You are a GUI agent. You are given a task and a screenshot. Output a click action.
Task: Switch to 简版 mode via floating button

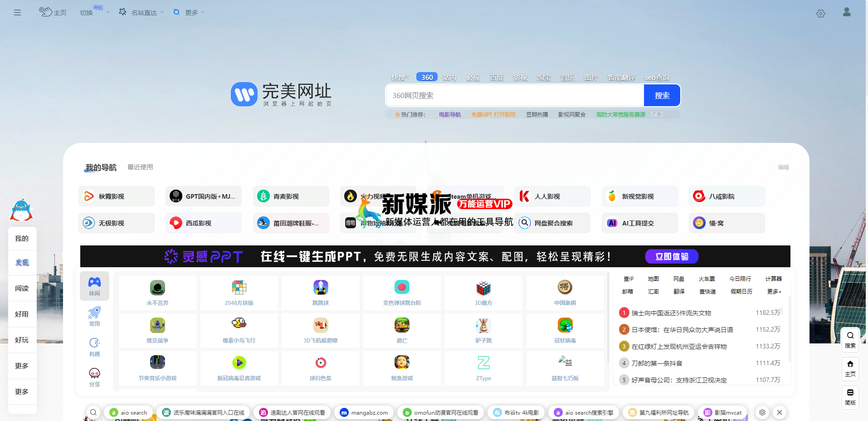pyautogui.click(x=850, y=397)
